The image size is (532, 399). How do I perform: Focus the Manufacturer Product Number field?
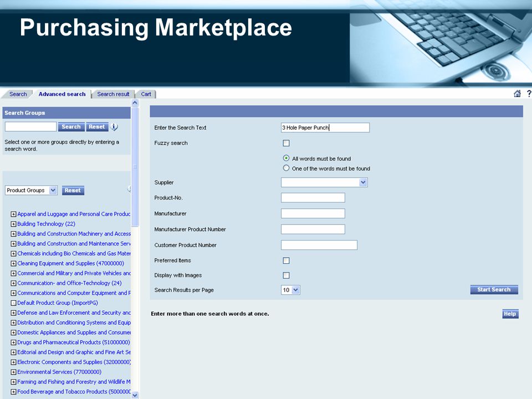(313, 229)
